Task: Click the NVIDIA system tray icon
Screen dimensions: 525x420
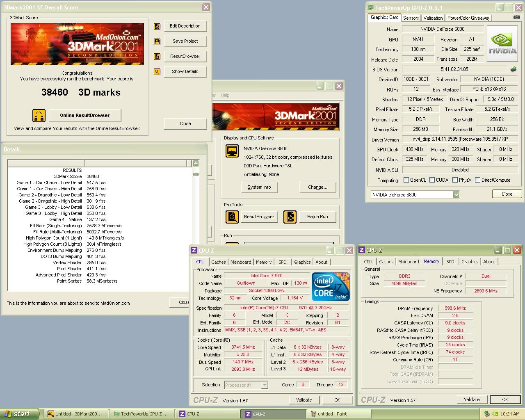Action: (495, 414)
